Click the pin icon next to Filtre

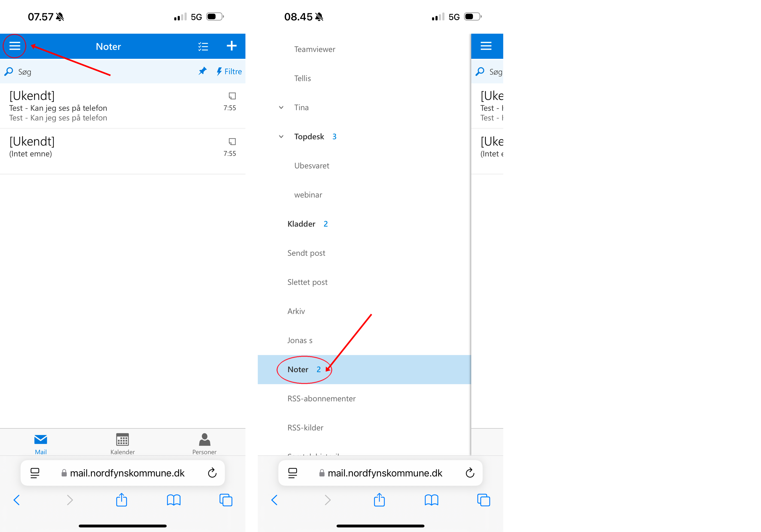203,71
